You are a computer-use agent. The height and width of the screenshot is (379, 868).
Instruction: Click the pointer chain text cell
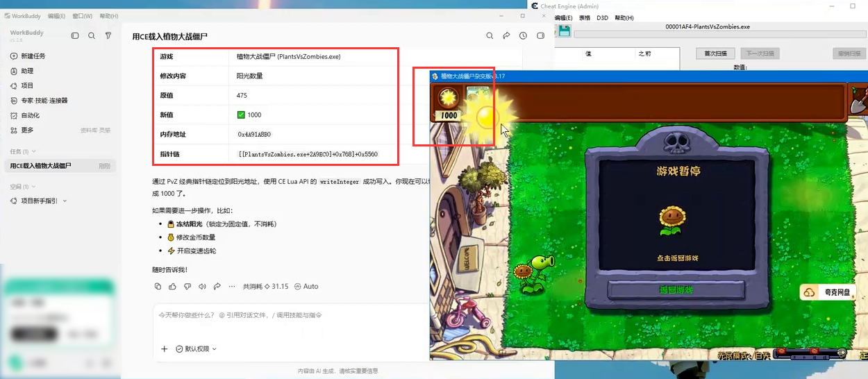308,154
